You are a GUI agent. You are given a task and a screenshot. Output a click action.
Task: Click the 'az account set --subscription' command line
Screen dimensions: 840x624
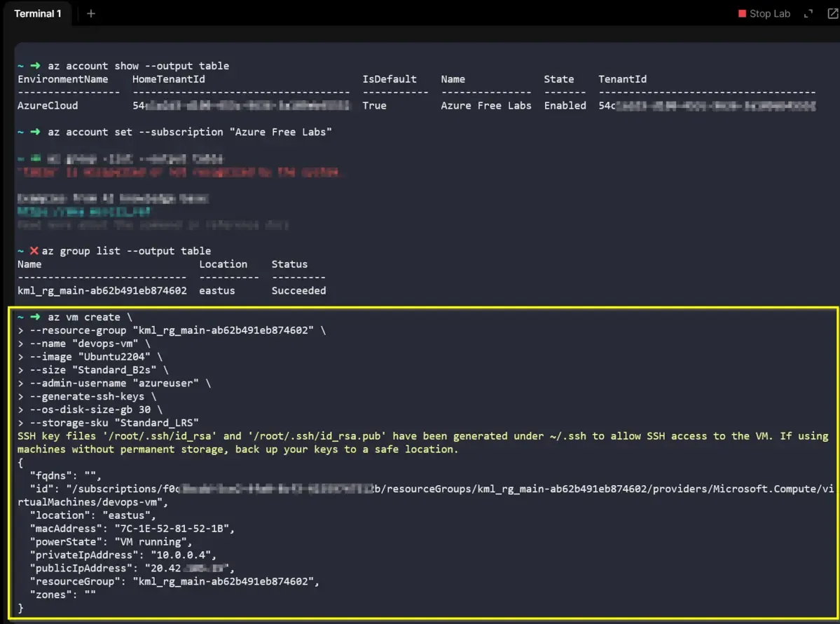190,132
